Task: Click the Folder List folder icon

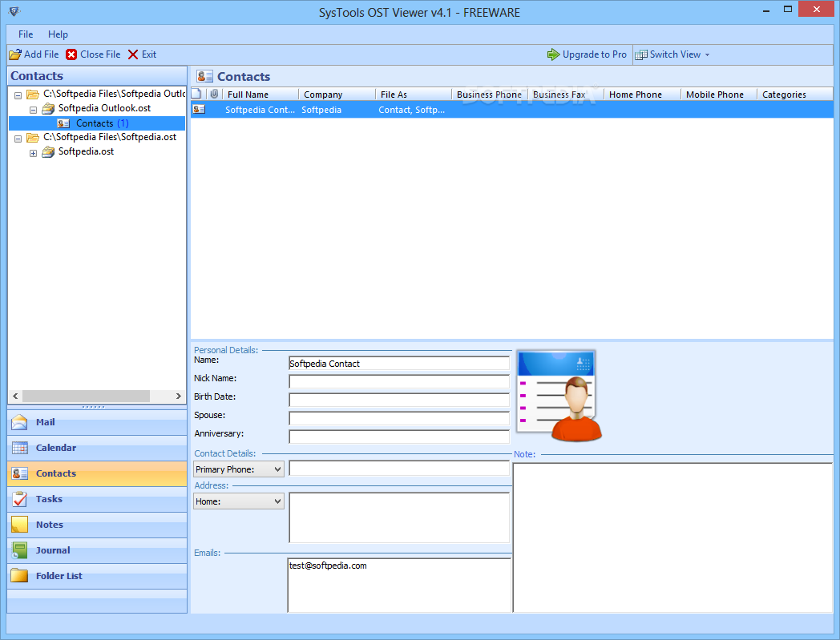Action: coord(19,576)
